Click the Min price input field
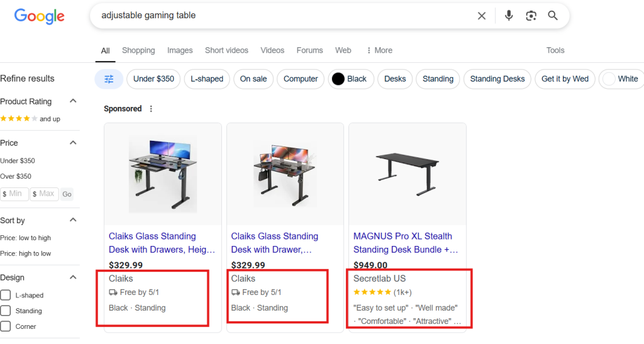Viewport: 644px width, 344px height. 15,194
